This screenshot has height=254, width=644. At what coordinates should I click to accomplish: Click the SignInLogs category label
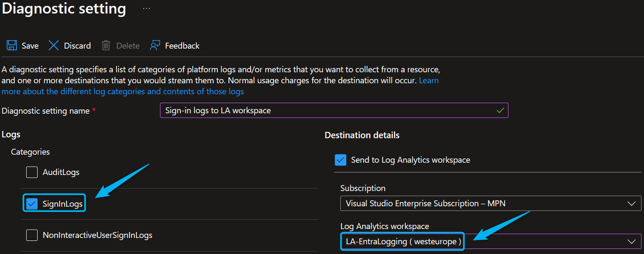[x=62, y=204]
